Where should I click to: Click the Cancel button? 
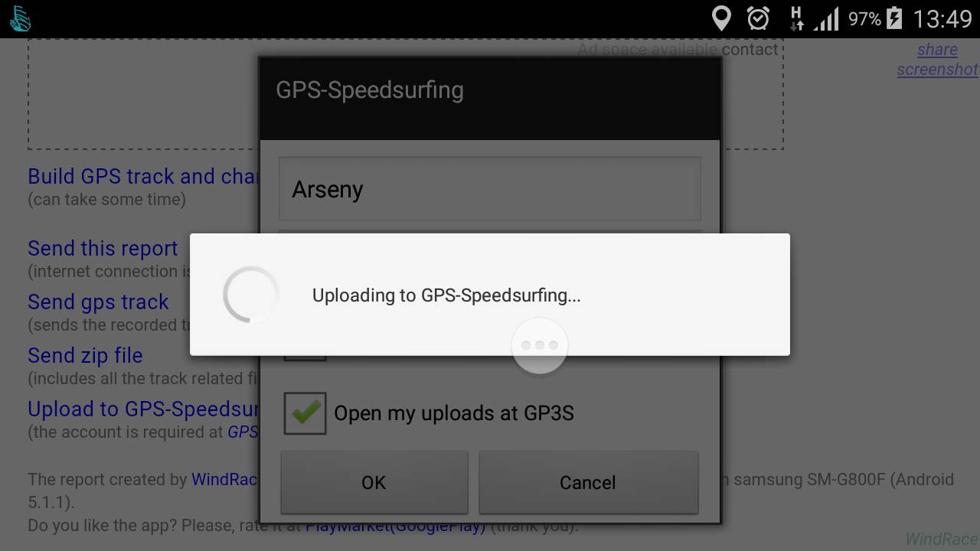[x=588, y=482]
